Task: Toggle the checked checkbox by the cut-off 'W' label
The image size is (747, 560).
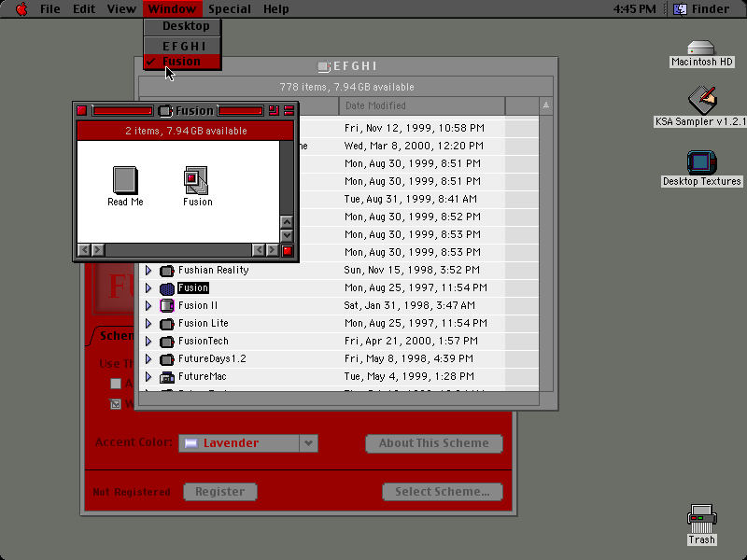Action: (115, 404)
